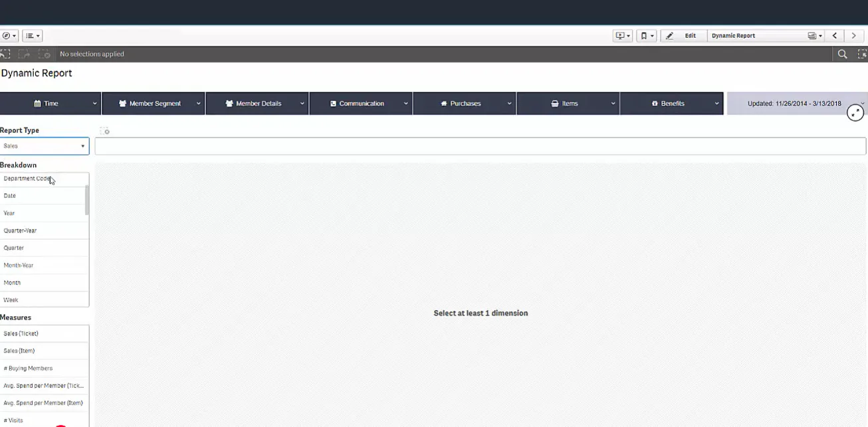
Task: Click the fullscreen expand circle icon
Action: click(x=855, y=113)
